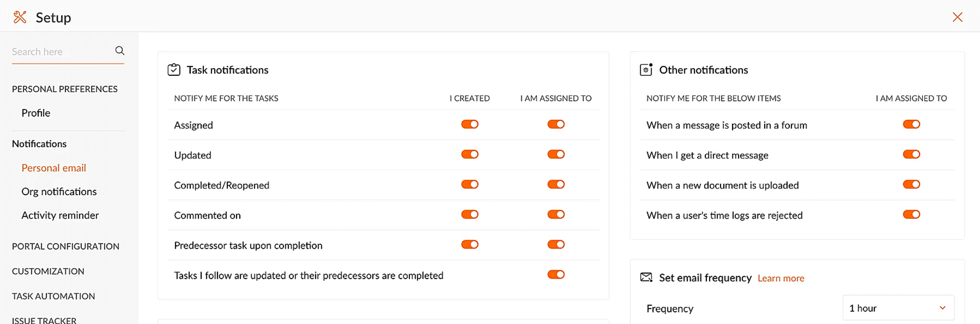980x324 pixels.
Task: Expand the Task Automation section
Action: (x=53, y=296)
